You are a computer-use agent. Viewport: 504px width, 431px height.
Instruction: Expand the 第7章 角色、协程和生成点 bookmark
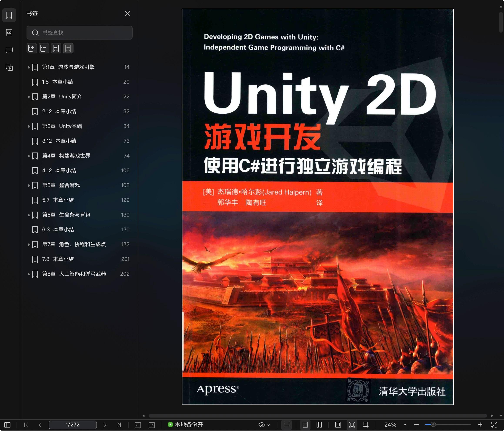(x=29, y=245)
